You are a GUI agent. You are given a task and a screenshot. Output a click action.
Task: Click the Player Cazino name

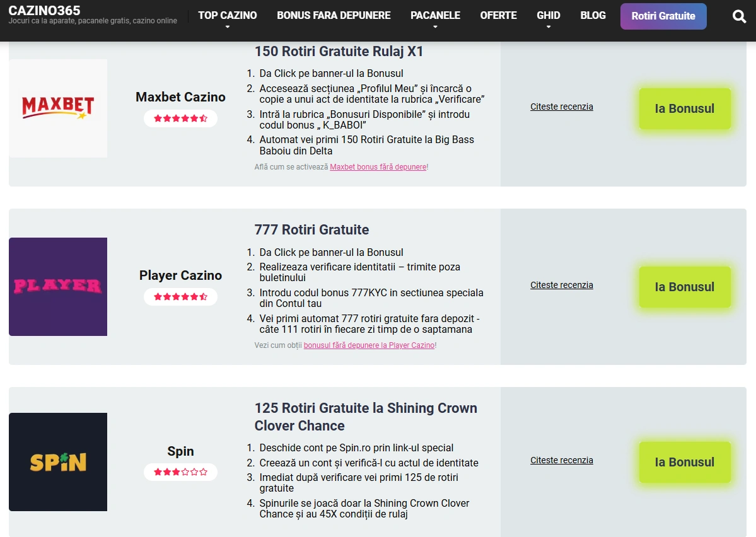pos(180,275)
